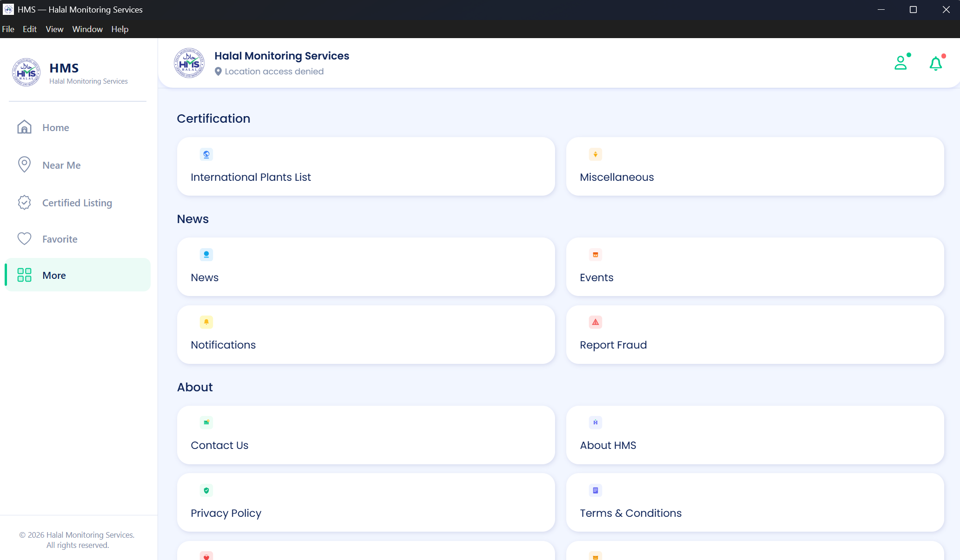Click the Certified Listing badge icon
960x560 pixels.
pos(24,202)
